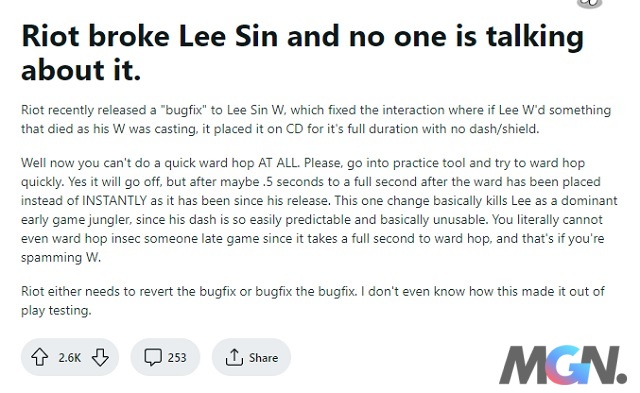This screenshot has width=640, height=393.
Task: Click the 253 comments count
Action: point(177,357)
